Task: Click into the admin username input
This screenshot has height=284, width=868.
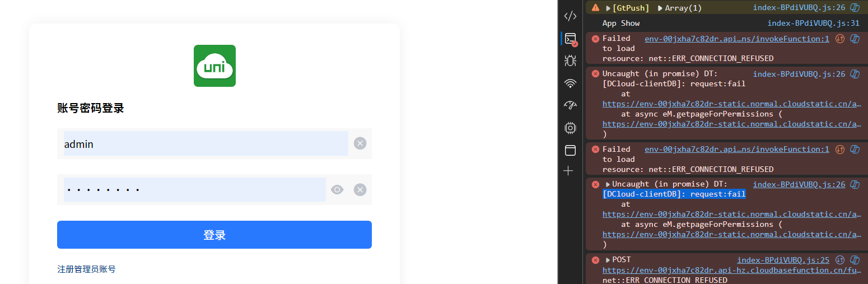Action: pos(206,143)
